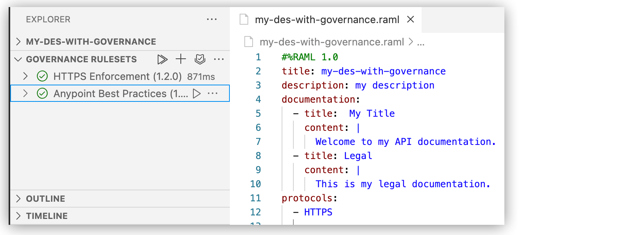The width and height of the screenshot is (644, 235).
Task: Collapse the Governance Rulesets section
Action: pyautogui.click(x=18, y=60)
